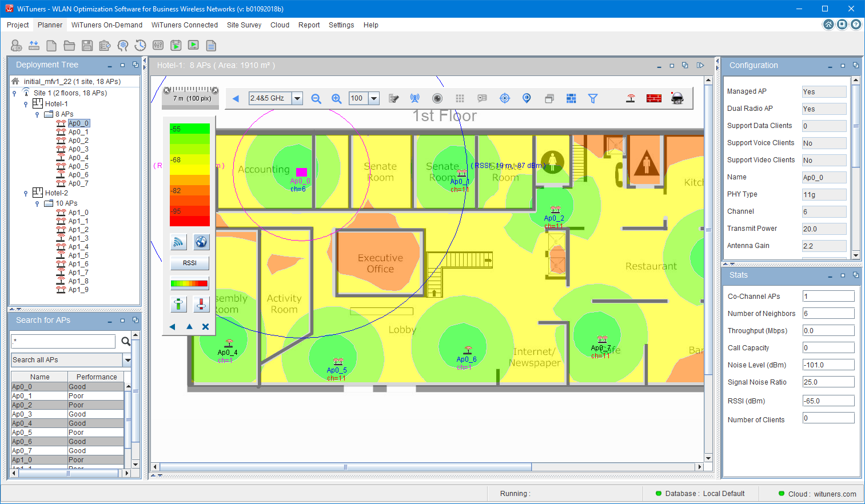The width and height of the screenshot is (865, 504).
Task: Click the user settings icon in main toolbar
Action: [17, 45]
